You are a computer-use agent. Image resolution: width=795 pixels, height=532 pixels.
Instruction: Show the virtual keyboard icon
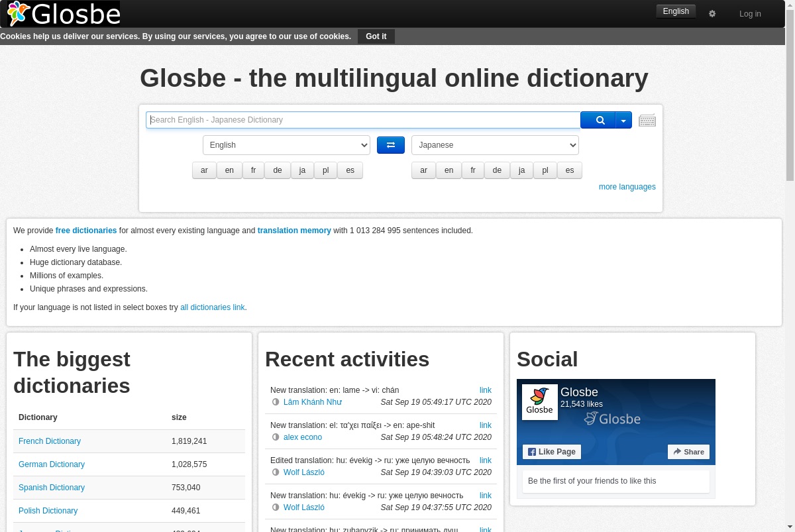click(x=647, y=120)
